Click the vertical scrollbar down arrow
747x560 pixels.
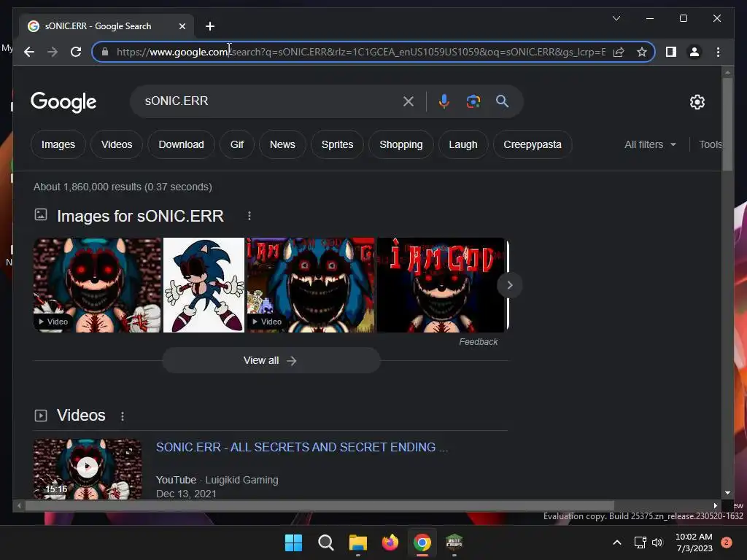[727, 493]
